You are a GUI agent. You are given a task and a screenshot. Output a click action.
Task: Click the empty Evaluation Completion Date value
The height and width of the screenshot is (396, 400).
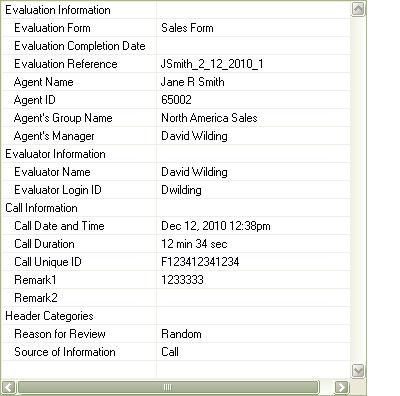[253, 46]
